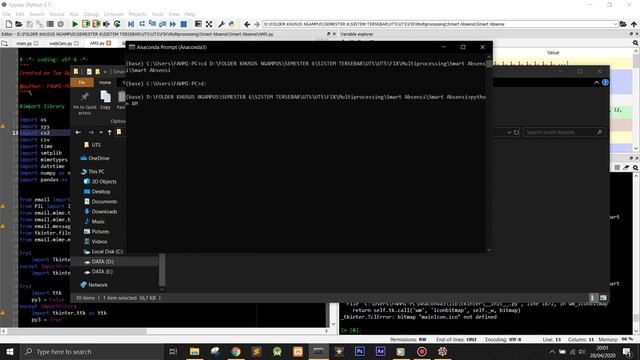This screenshot has height=360, width=640.
Task: Select DATA (E:) drive in navigation pane
Action: pyautogui.click(x=102, y=271)
